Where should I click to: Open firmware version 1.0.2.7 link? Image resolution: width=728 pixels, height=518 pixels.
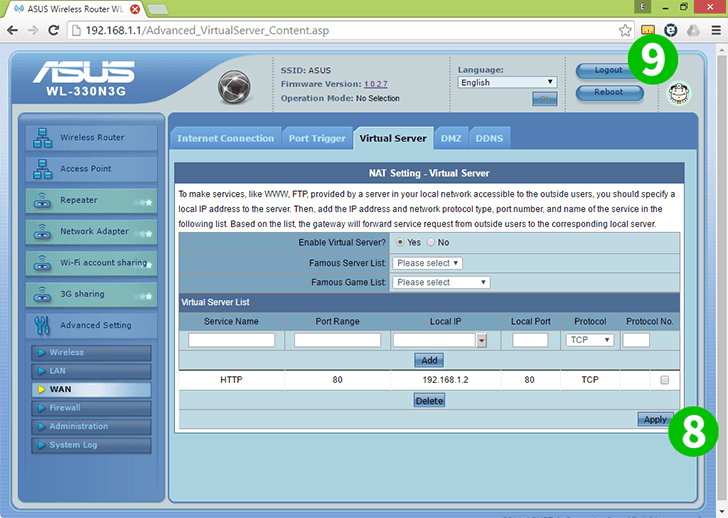[376, 84]
